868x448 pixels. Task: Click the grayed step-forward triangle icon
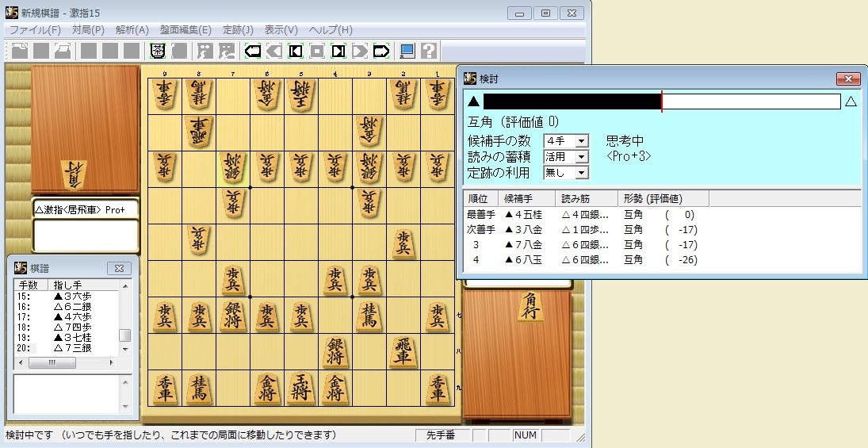359,51
